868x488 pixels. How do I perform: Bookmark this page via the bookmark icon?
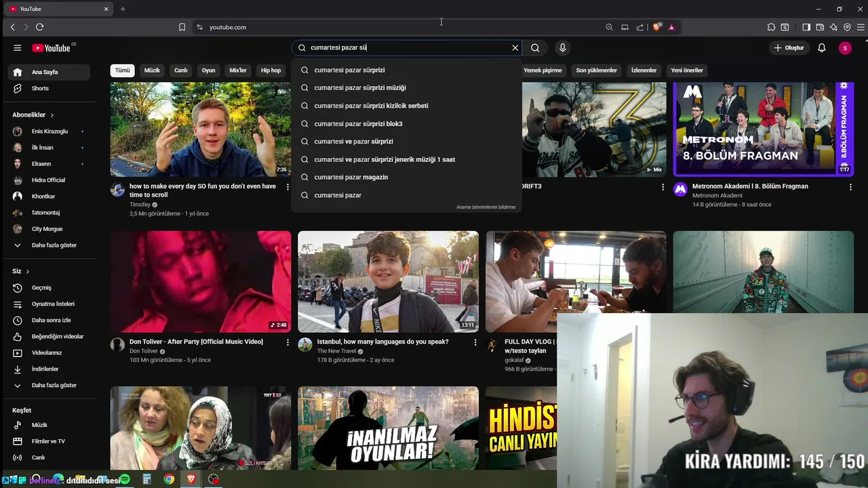pyautogui.click(x=182, y=27)
